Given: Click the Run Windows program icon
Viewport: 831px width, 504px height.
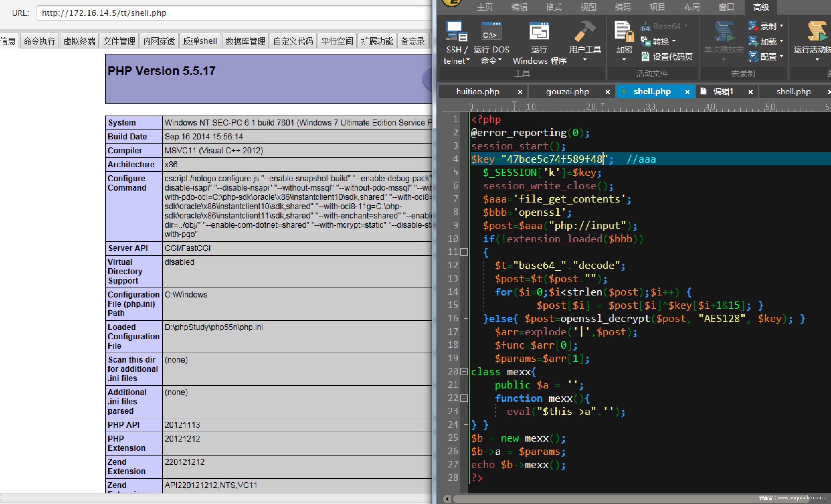Looking at the screenshot, I should pos(539,31).
